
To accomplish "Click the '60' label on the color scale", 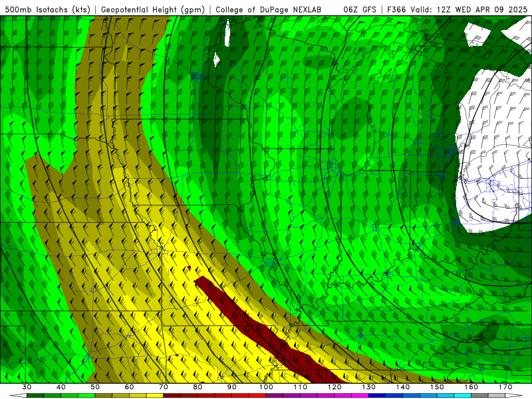I will pos(129,387).
